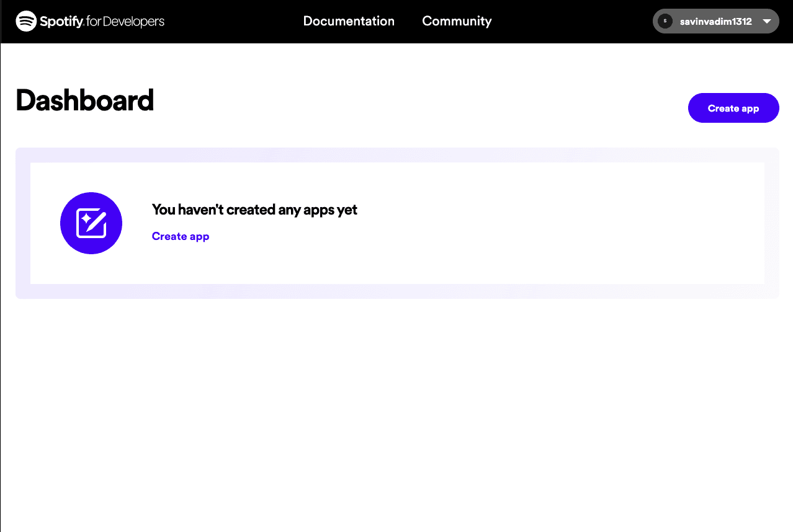Screen dimensions: 793x532
Task: Click the 'Spotify' wordmark in the header
Action: coord(62,21)
